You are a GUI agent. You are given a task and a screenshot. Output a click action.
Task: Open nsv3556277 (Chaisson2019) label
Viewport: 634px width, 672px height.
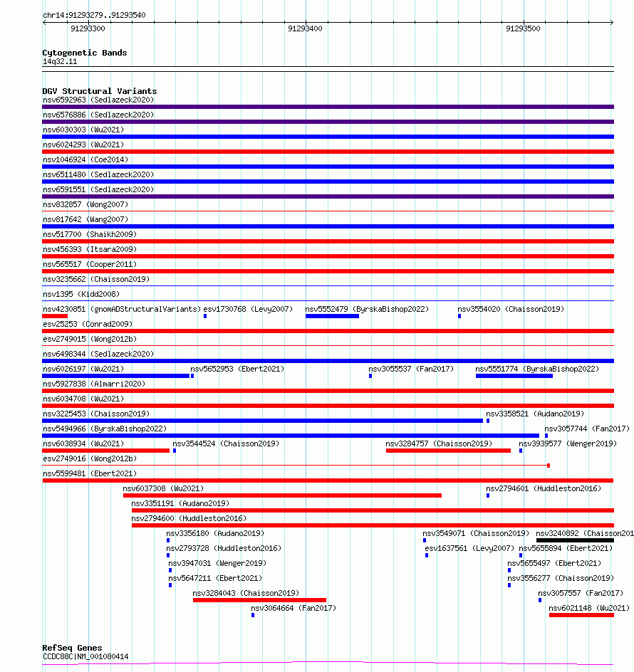pyautogui.click(x=561, y=579)
